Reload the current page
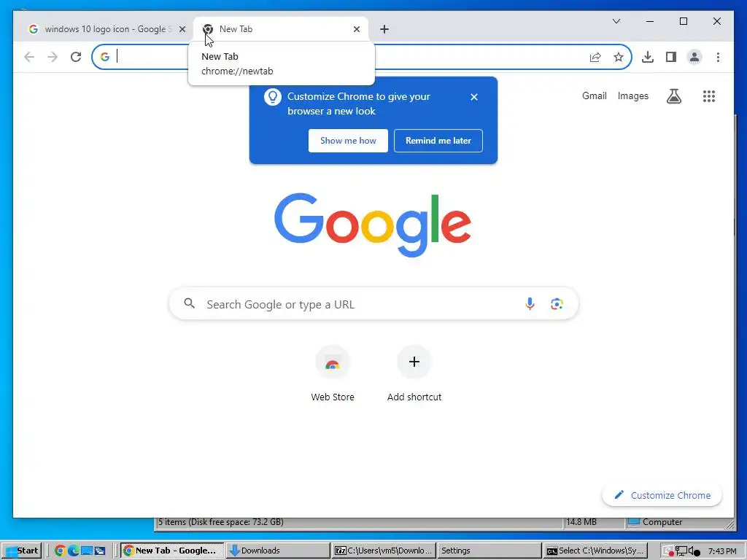747x560 pixels. [76, 57]
